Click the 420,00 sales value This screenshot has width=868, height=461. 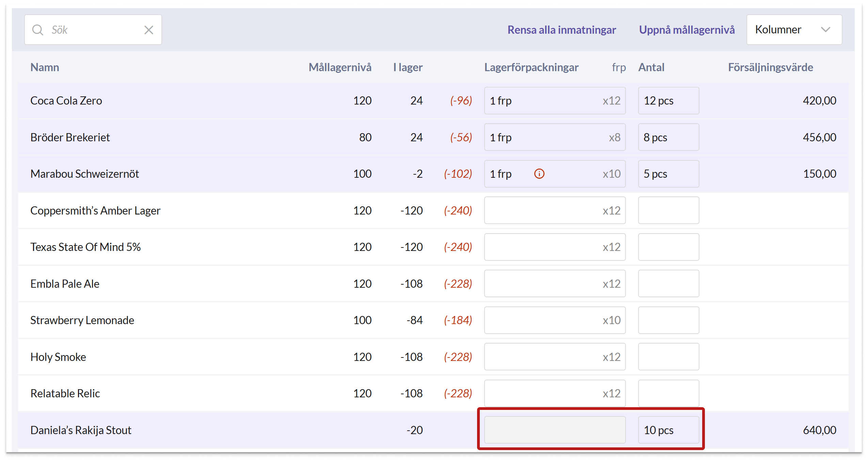point(819,101)
